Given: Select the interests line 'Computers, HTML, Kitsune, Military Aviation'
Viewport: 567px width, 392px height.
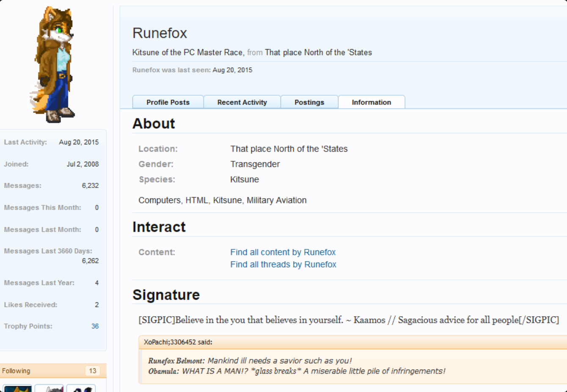Looking at the screenshot, I should pyautogui.click(x=223, y=200).
